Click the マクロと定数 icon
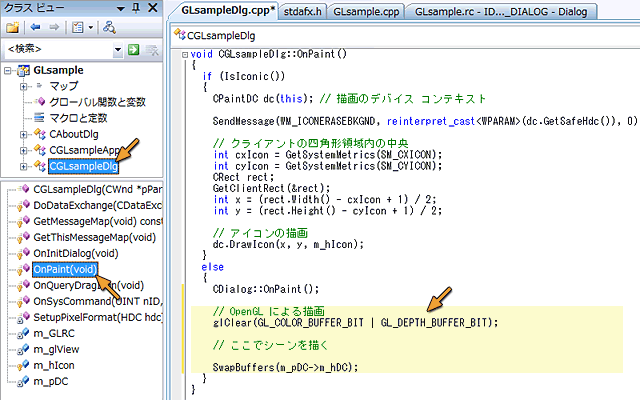Image resolution: width=640 pixels, height=400 pixels. (39, 118)
